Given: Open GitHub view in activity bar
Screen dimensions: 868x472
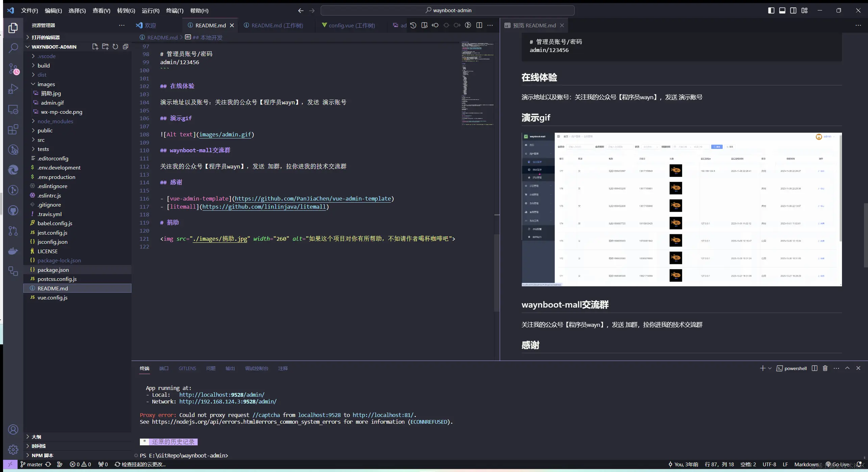Looking at the screenshot, I should click(x=13, y=211).
